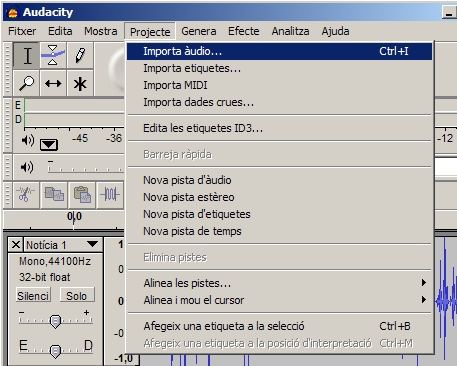
Task: Open the Efecte menu
Action: coord(244,31)
